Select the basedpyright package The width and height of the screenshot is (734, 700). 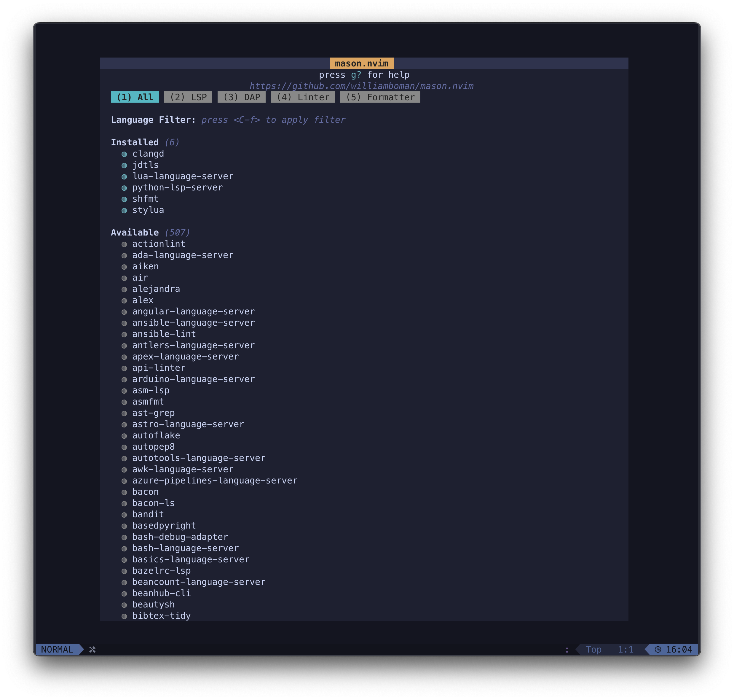[164, 525]
